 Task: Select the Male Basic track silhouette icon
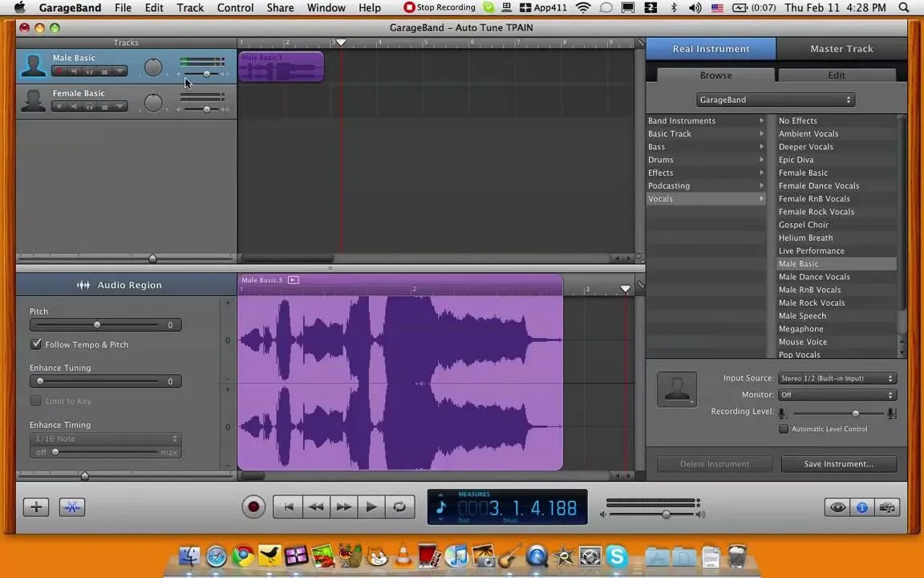33,66
